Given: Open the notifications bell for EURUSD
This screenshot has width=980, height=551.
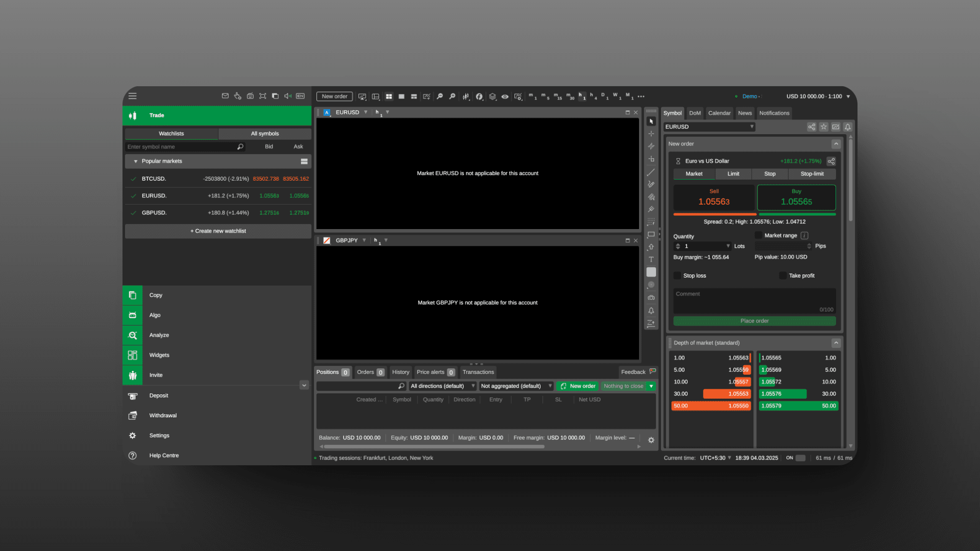Looking at the screenshot, I should (x=847, y=127).
